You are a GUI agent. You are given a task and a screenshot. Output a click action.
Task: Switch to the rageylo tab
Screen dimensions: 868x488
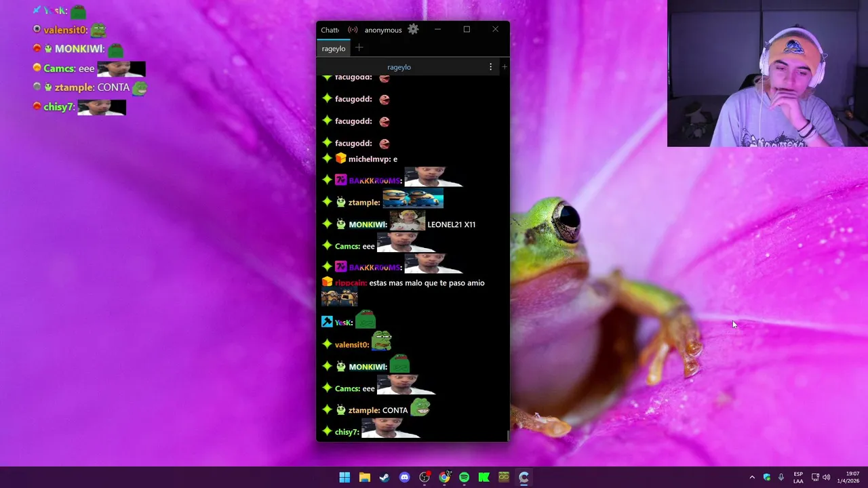click(x=334, y=48)
